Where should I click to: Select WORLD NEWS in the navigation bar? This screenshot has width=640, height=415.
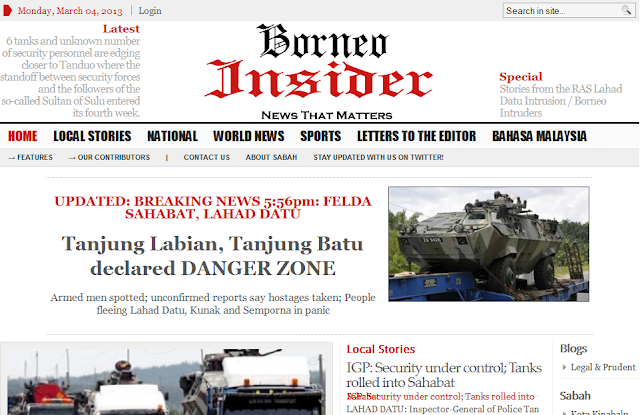coord(249,136)
